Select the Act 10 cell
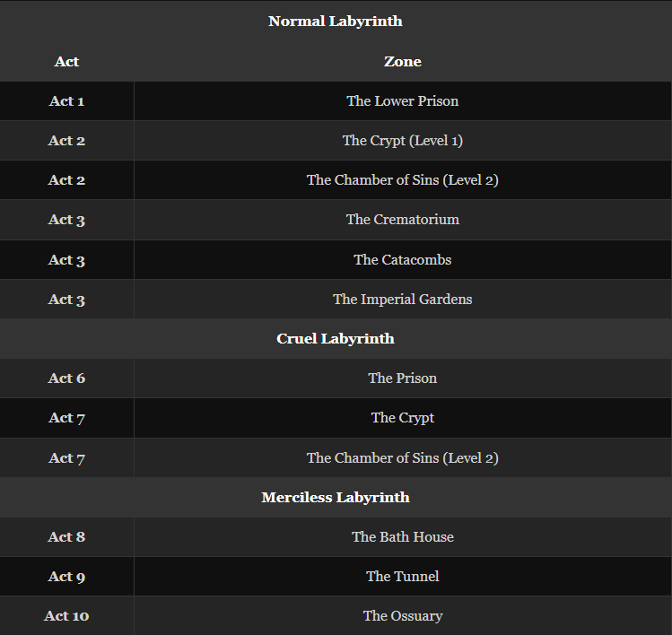Screen dimensions: 672x635 click(x=66, y=615)
